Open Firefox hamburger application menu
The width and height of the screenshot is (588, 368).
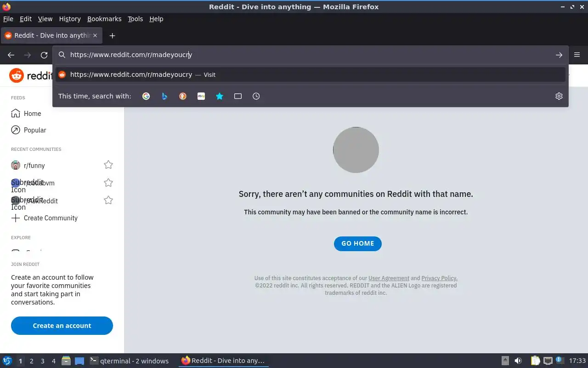pos(577,55)
